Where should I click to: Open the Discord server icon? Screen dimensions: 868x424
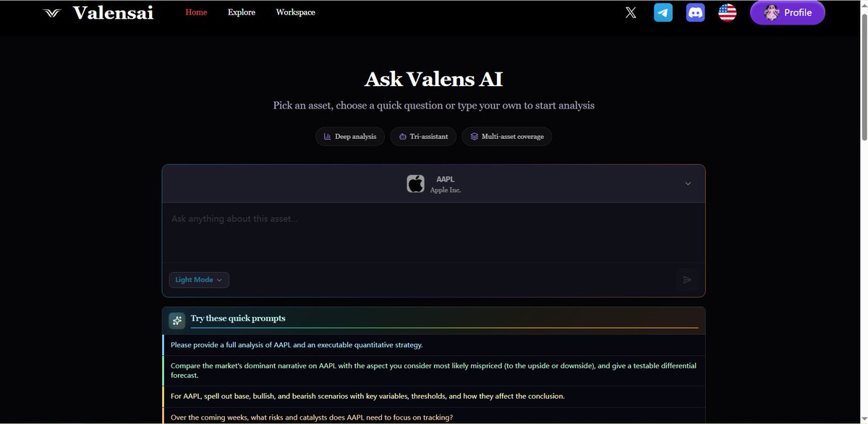click(x=695, y=12)
